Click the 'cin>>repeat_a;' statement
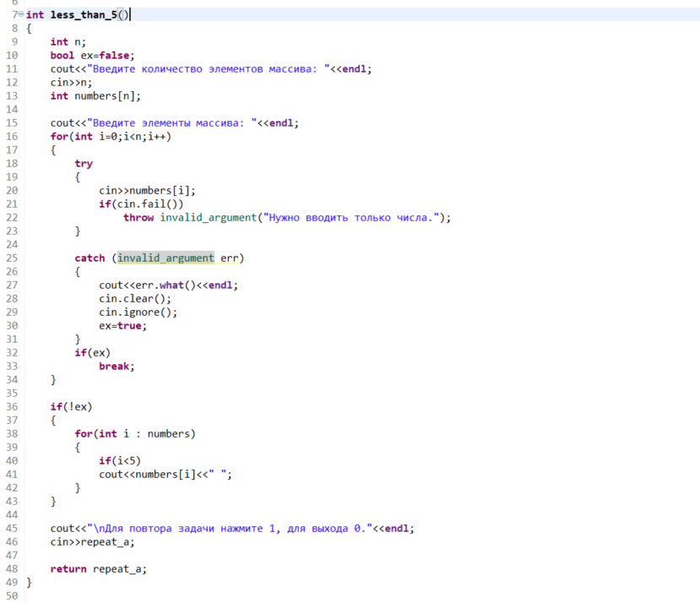The image size is (700, 603). (92, 542)
